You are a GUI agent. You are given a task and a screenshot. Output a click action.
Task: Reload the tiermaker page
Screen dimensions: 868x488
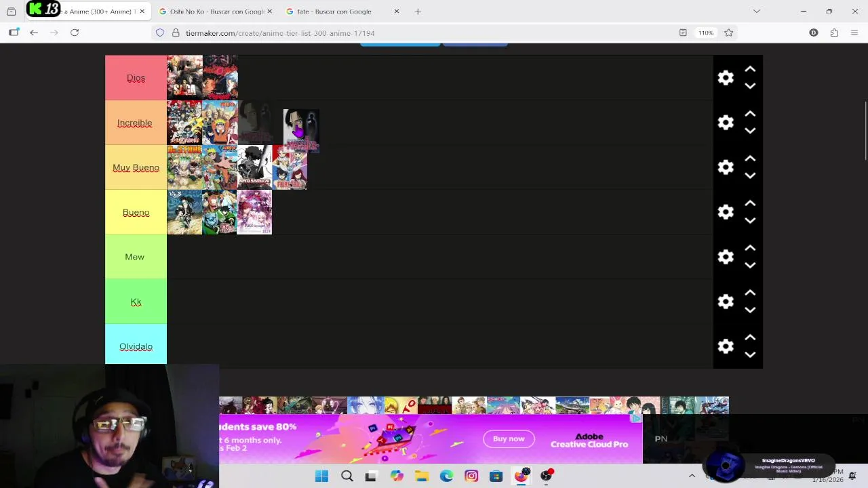pos(75,33)
